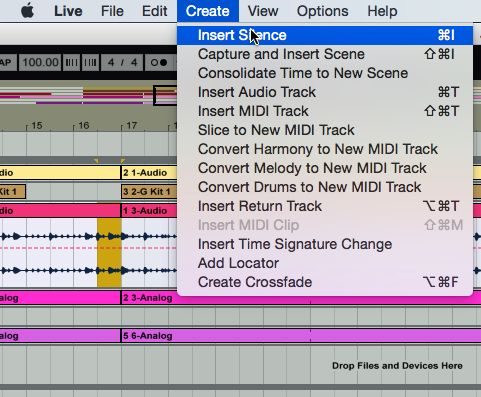481x397 pixels.
Task: Click bar 16 on the beat ruler
Action: point(84,126)
